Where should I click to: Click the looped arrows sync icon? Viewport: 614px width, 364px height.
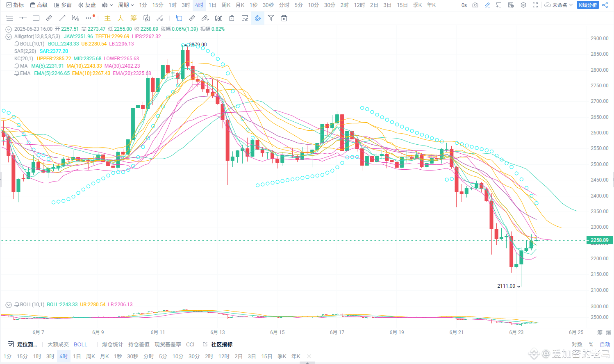[147, 18]
